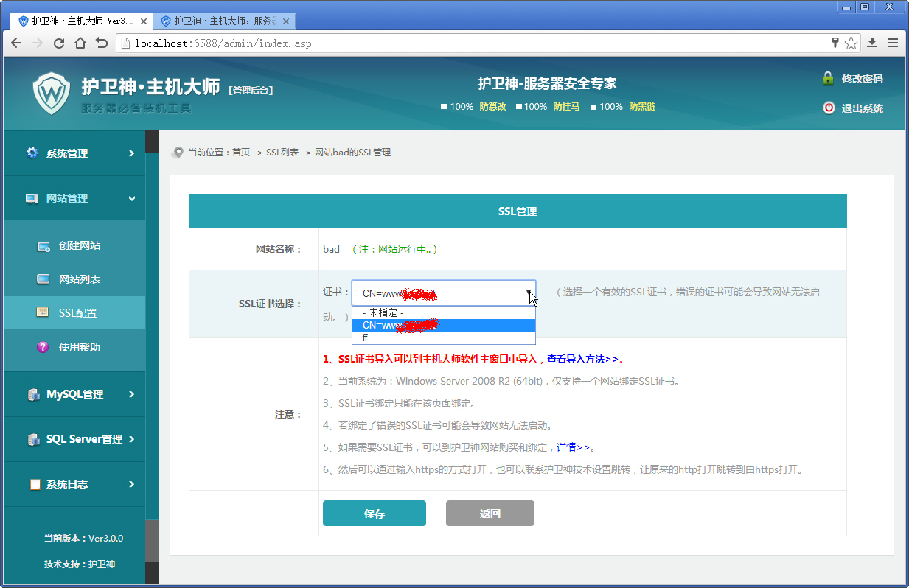Click the browser reload icon
This screenshot has height=588, width=909.
(59, 43)
